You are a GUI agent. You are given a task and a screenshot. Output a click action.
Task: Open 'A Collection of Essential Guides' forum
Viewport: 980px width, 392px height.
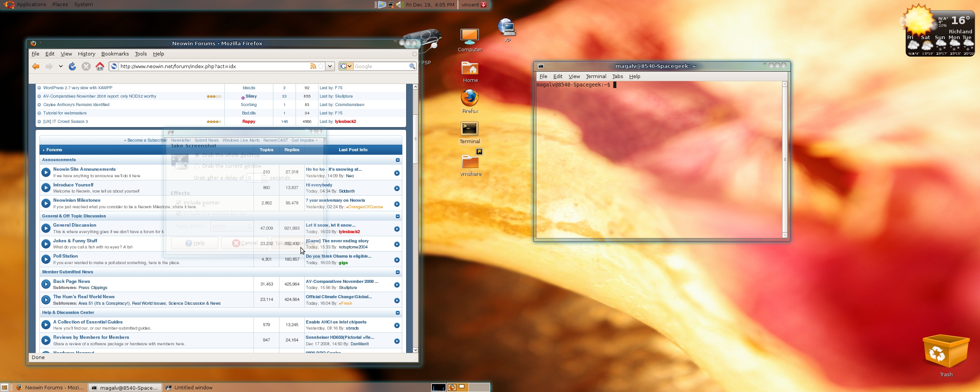click(88, 322)
